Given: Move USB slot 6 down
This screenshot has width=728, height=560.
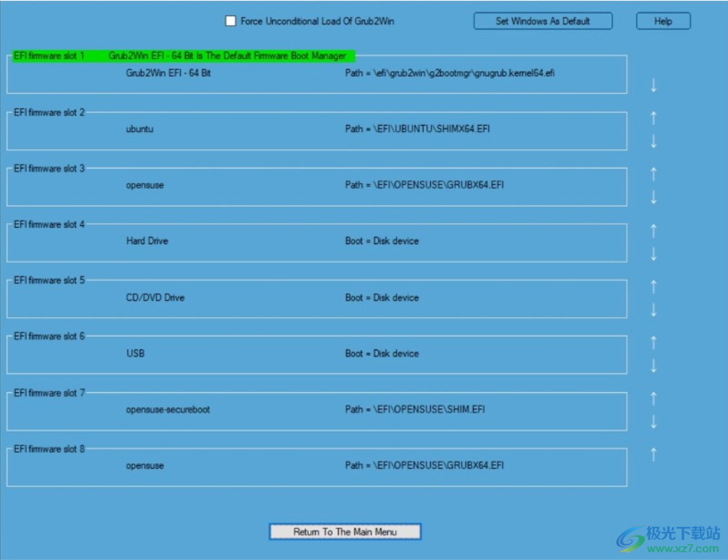Looking at the screenshot, I should coord(654,366).
